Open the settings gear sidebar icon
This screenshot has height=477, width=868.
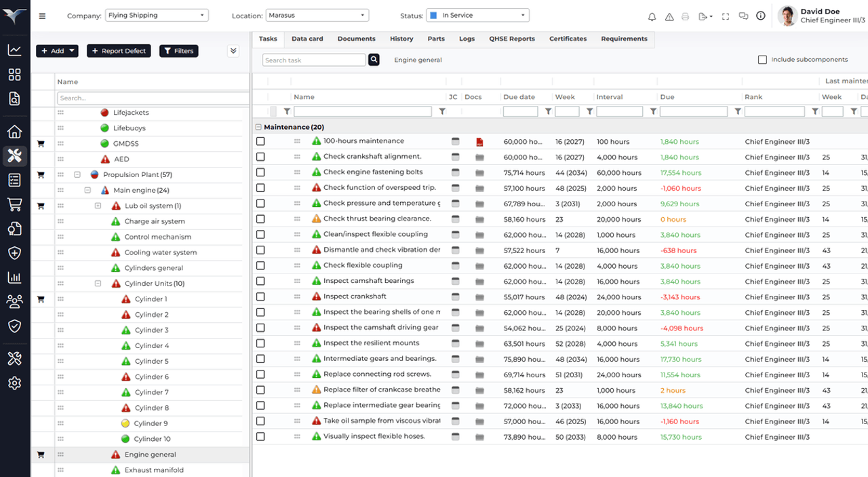[14, 383]
